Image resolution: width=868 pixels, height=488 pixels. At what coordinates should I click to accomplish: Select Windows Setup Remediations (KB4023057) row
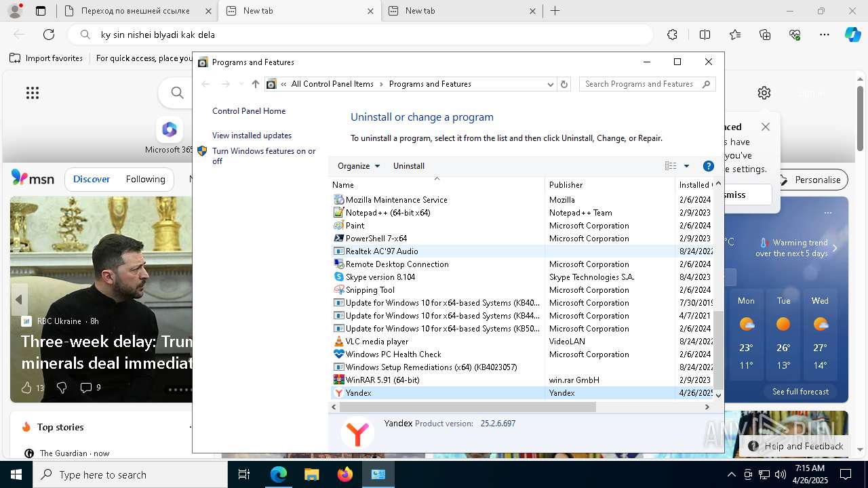coord(522,367)
